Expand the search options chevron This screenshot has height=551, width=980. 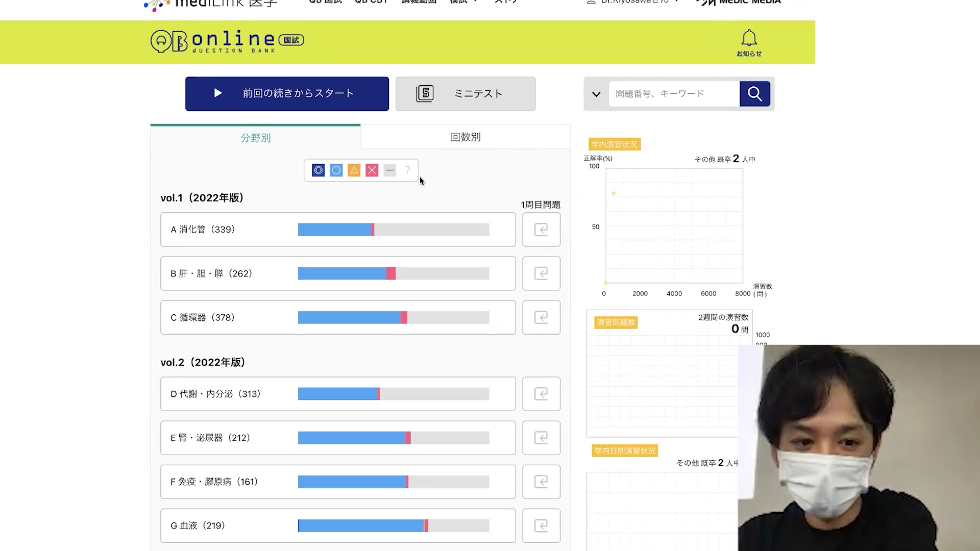click(x=596, y=94)
